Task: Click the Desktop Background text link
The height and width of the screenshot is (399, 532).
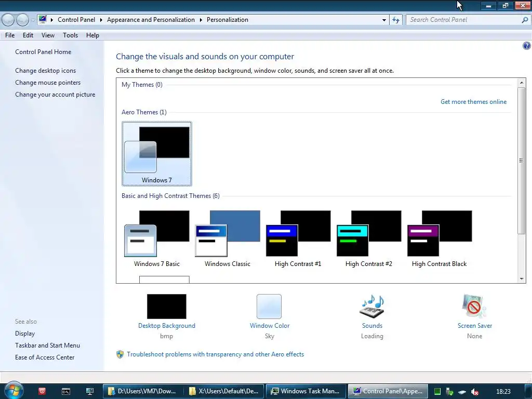Action: tap(167, 326)
